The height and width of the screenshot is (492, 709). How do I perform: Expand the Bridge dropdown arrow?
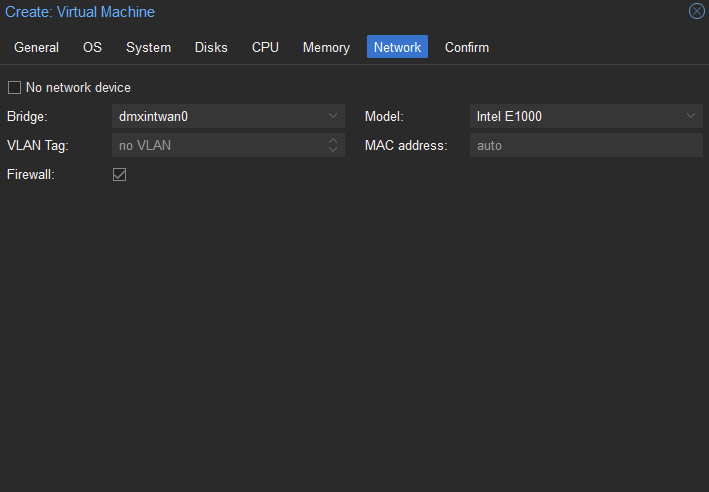click(x=333, y=116)
